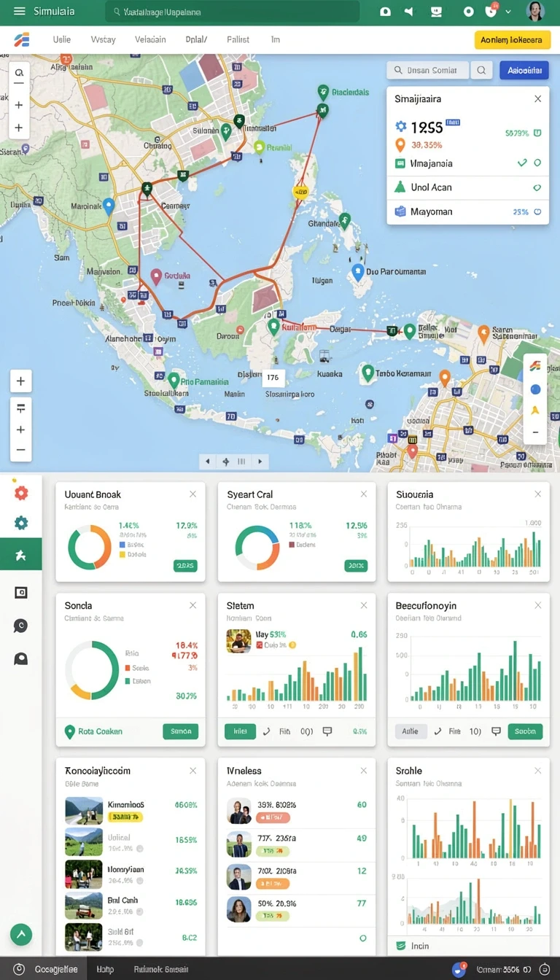The image size is (560, 980).
Task: Click the previous arrow in map bottom pager
Action: [208, 462]
